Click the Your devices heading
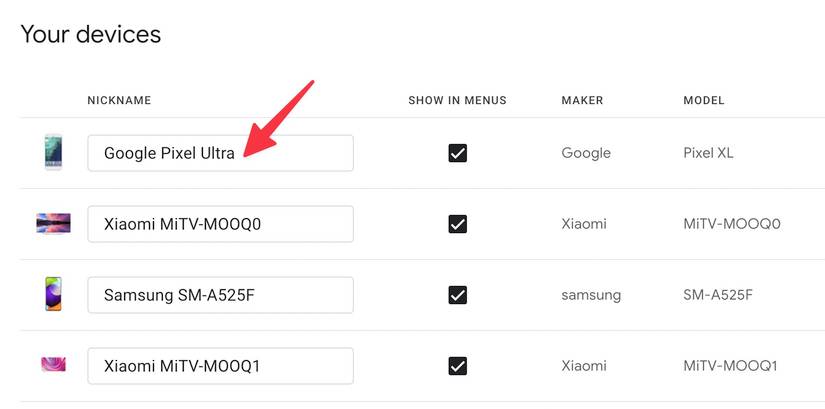Image resolution: width=825 pixels, height=409 pixels. (x=91, y=34)
